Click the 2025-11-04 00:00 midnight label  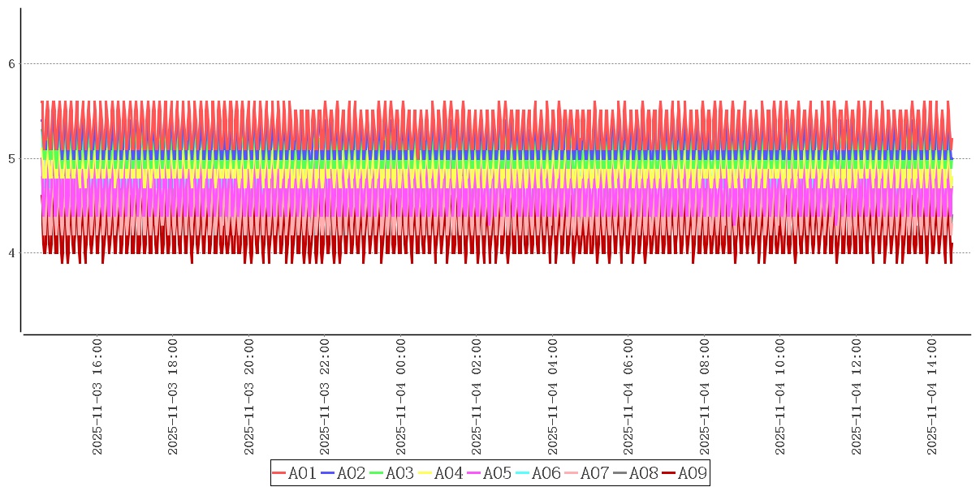(401, 397)
